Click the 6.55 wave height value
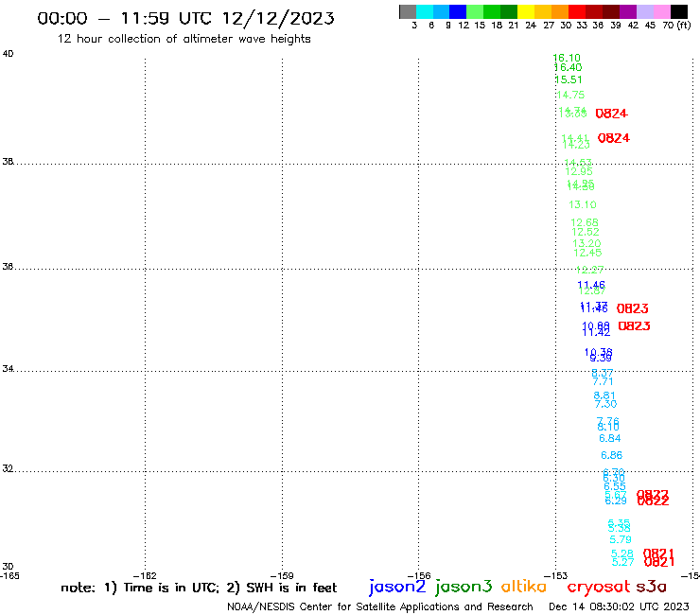 tap(615, 487)
